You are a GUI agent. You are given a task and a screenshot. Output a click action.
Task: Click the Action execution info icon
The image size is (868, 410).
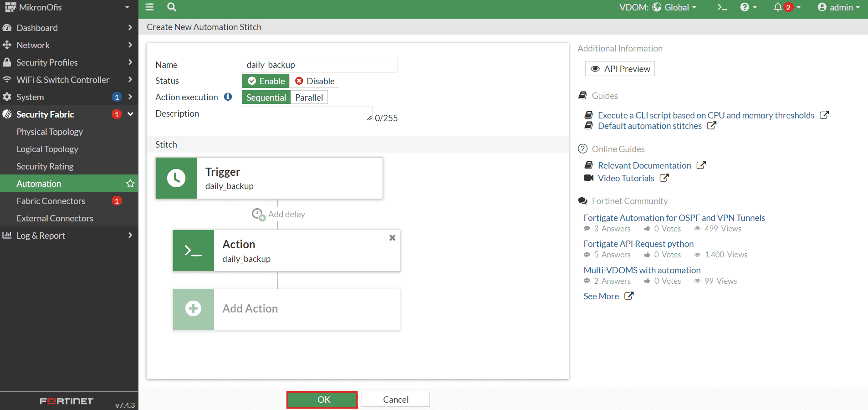coord(228,97)
